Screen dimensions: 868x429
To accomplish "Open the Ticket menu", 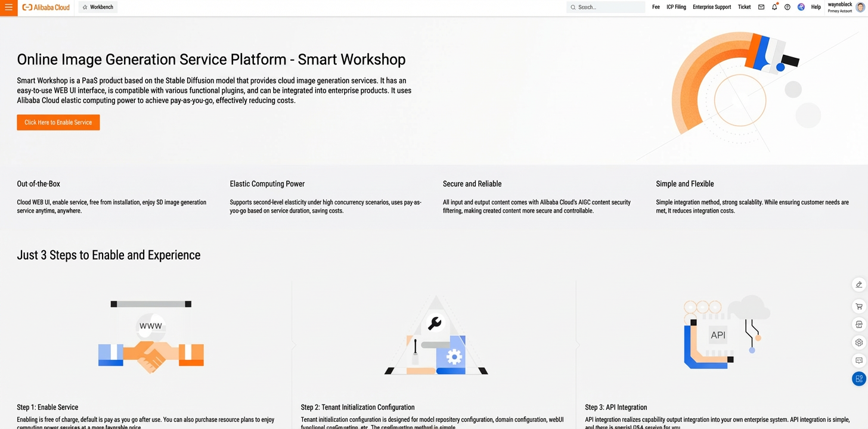I will [744, 7].
